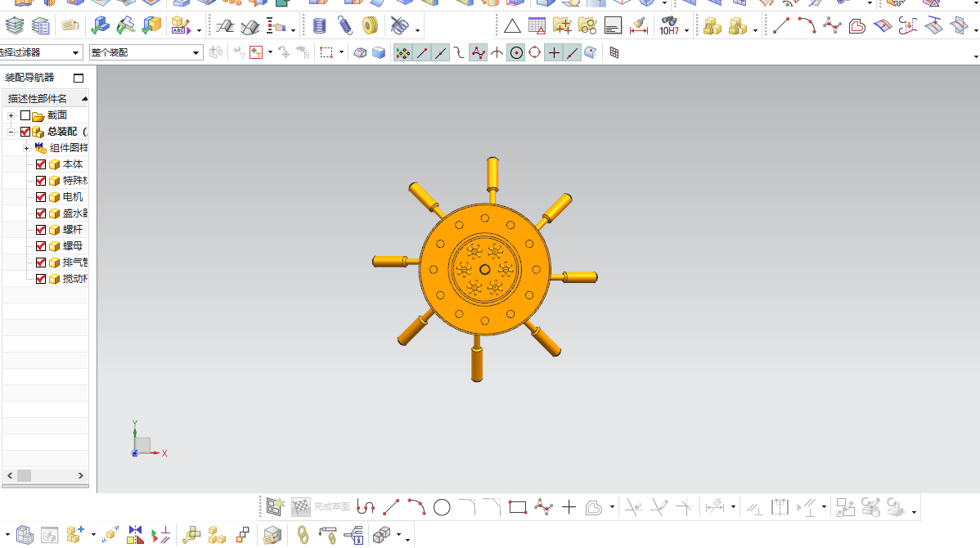Uncheck the 总装配 assembly checkbox

point(25,132)
